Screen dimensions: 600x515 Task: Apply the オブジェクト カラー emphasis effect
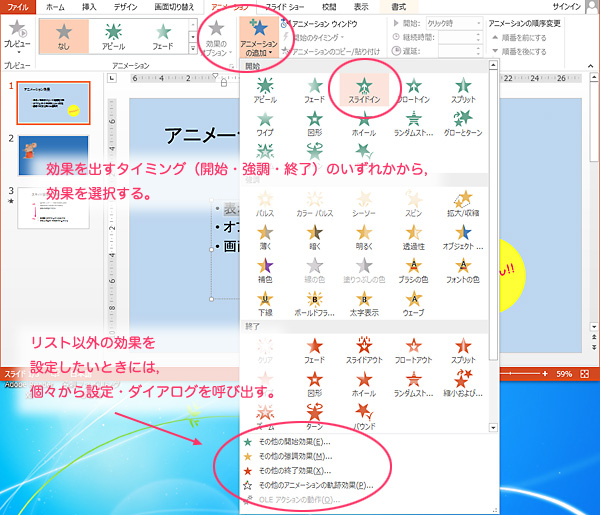tap(463, 237)
